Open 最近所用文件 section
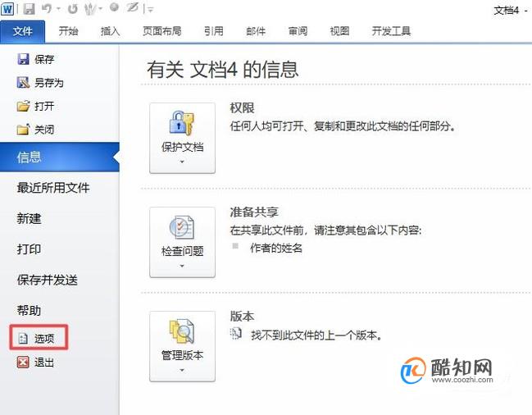 (x=53, y=188)
